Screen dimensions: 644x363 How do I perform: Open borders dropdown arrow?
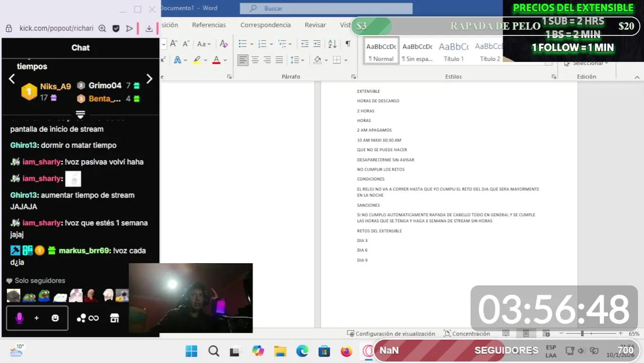[x=345, y=60]
